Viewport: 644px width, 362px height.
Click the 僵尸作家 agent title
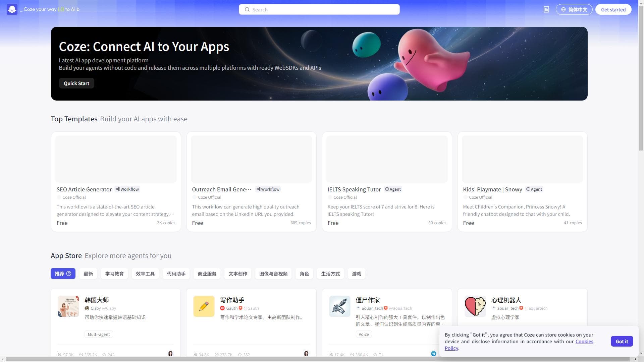368,300
